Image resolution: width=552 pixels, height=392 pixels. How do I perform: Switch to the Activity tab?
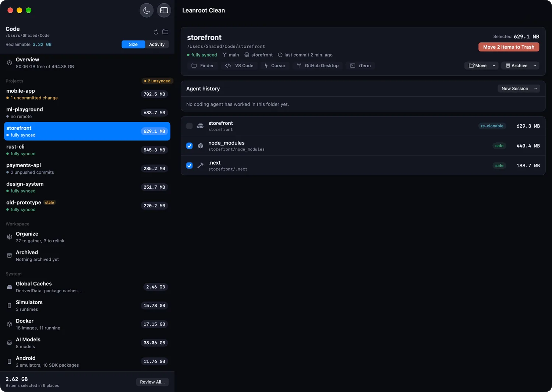click(157, 44)
